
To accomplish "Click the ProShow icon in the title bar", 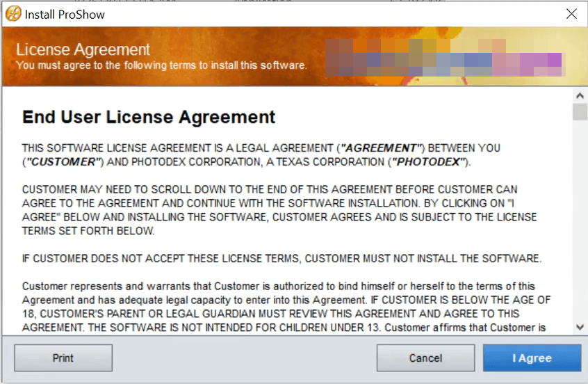I will [x=13, y=13].
